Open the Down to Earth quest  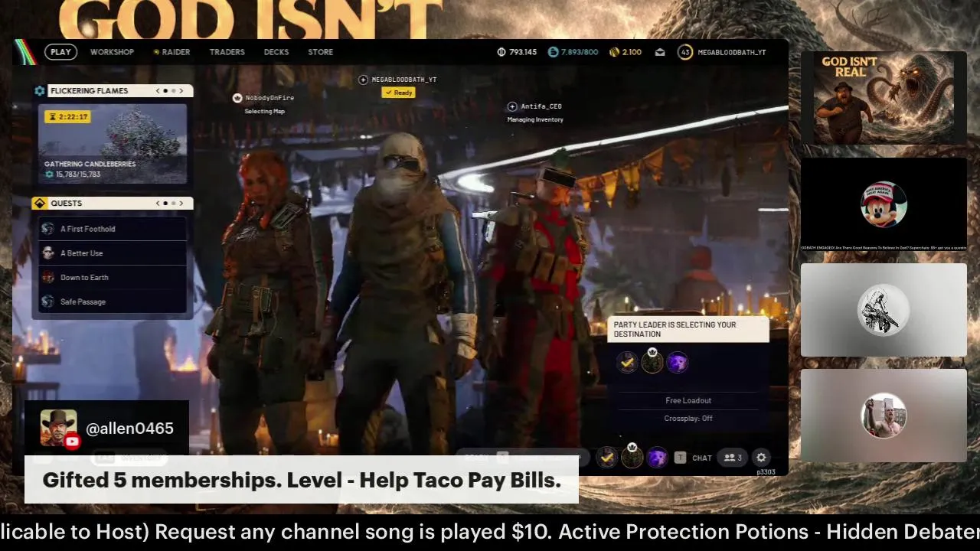(113, 277)
